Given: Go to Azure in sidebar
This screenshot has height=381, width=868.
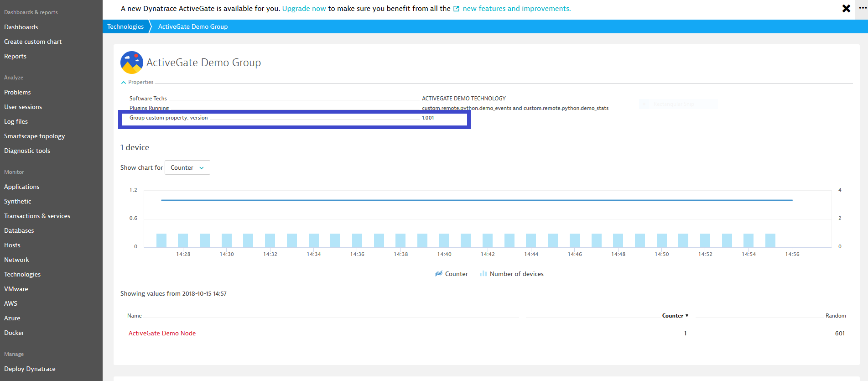Looking at the screenshot, I should [12, 318].
